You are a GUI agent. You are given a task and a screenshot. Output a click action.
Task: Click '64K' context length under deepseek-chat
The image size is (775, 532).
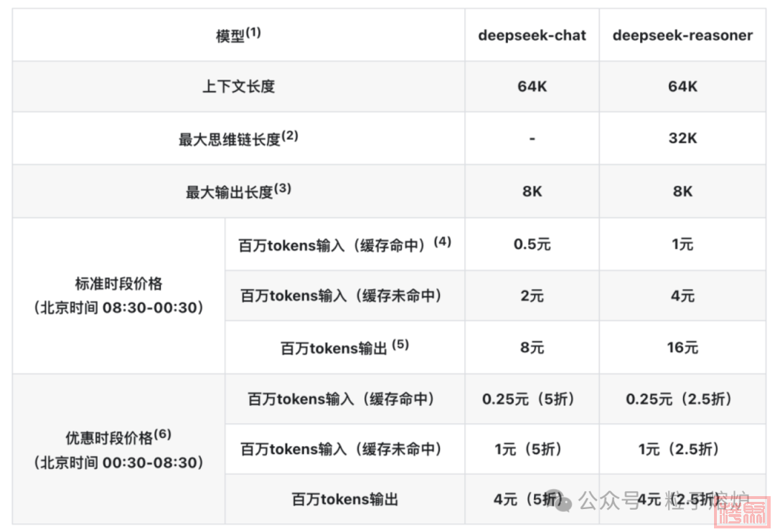(x=532, y=87)
